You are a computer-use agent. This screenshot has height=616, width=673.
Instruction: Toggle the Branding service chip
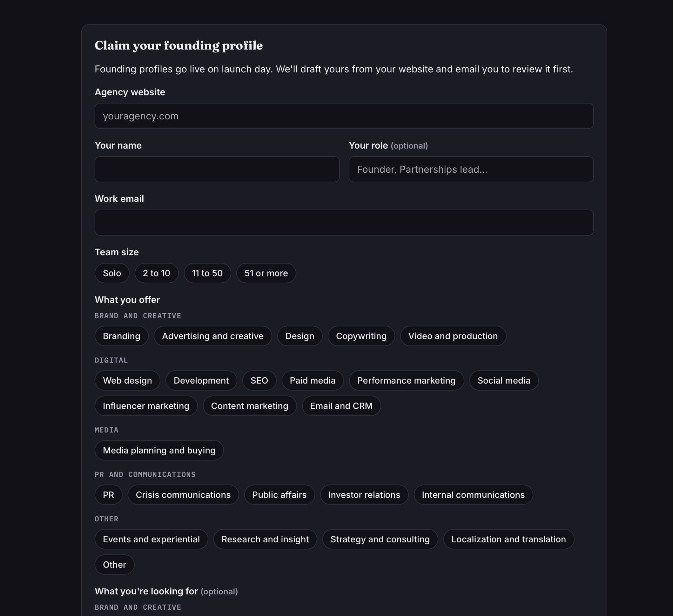point(122,336)
